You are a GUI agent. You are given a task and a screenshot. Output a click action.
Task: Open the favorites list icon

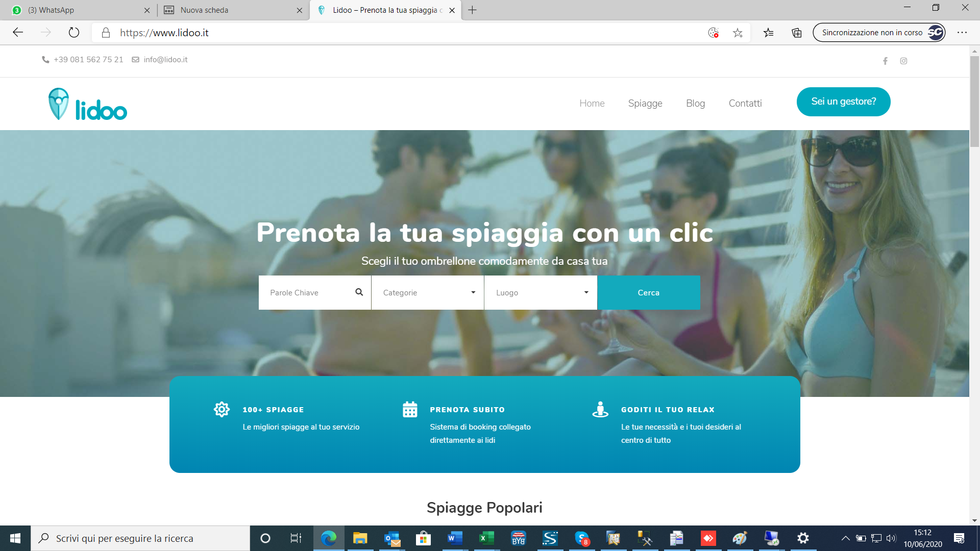click(x=768, y=33)
